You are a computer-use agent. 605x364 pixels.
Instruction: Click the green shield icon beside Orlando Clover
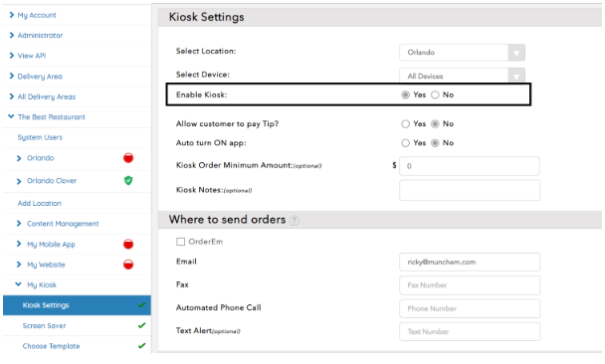pyautogui.click(x=128, y=180)
